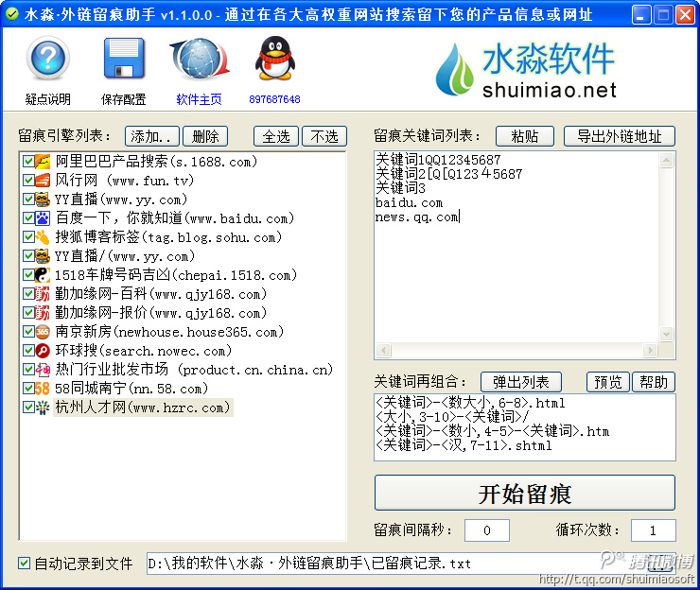Click the 勤加缘网-报价 engine icon
Viewport: 700px width, 590px height.
(x=43, y=313)
